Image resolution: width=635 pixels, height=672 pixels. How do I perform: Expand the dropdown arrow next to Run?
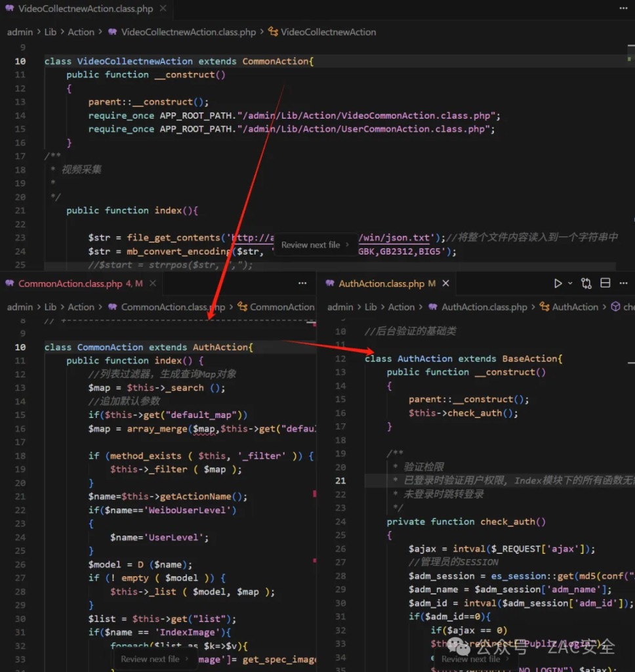pyautogui.click(x=570, y=283)
